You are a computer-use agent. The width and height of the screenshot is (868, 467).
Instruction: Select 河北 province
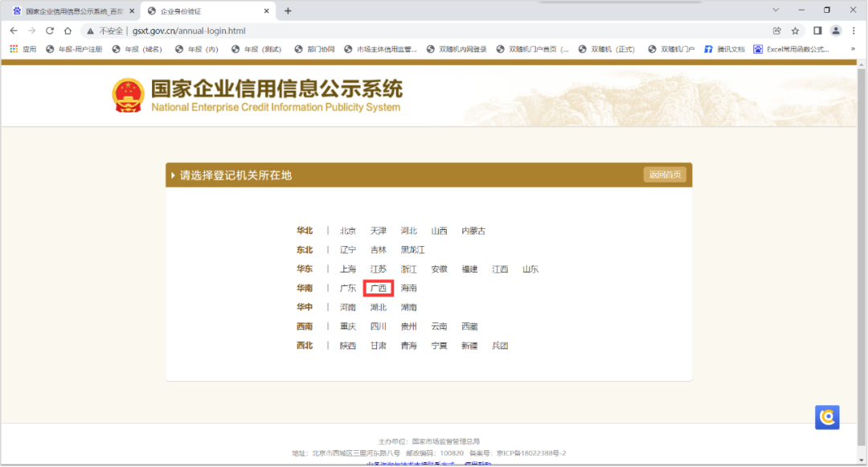click(x=408, y=231)
